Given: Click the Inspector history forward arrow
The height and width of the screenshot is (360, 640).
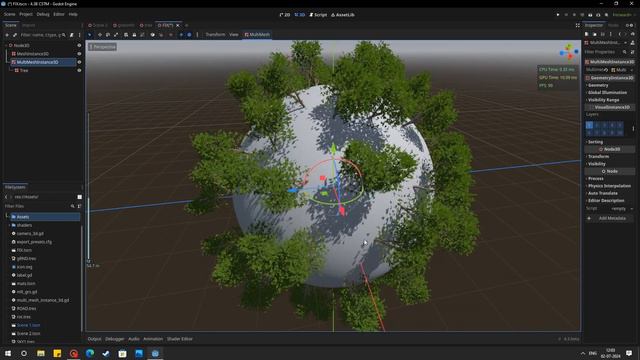Looking at the screenshot, I should pyautogui.click(x=625, y=34).
